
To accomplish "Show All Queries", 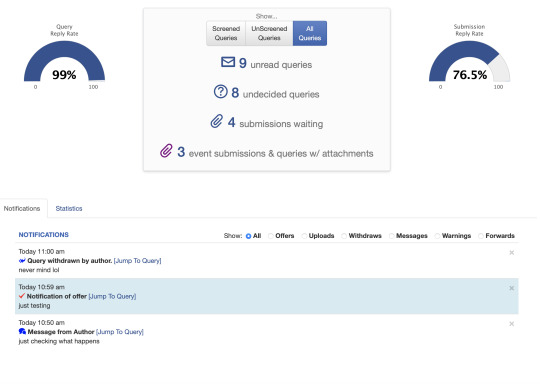I will click(310, 33).
